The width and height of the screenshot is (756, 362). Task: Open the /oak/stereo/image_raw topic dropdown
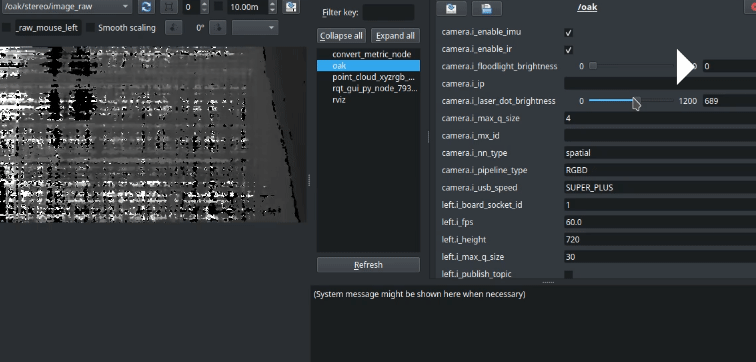[67, 7]
